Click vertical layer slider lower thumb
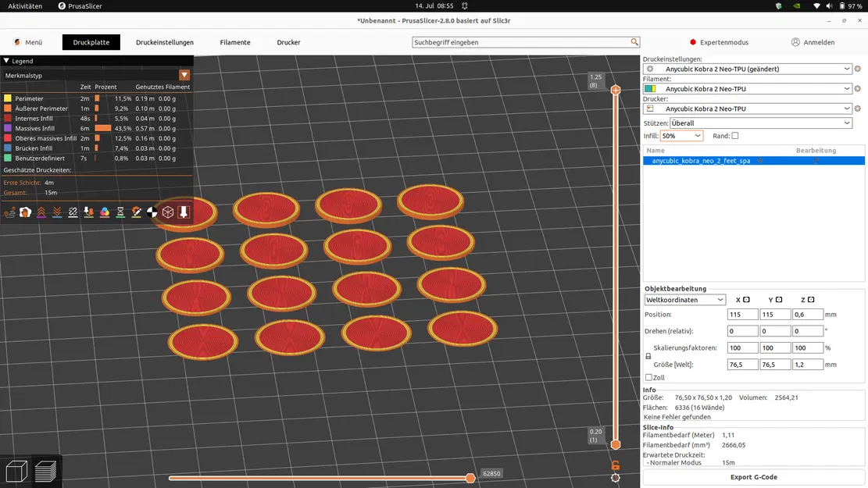This screenshot has height=488, width=868. tap(615, 444)
